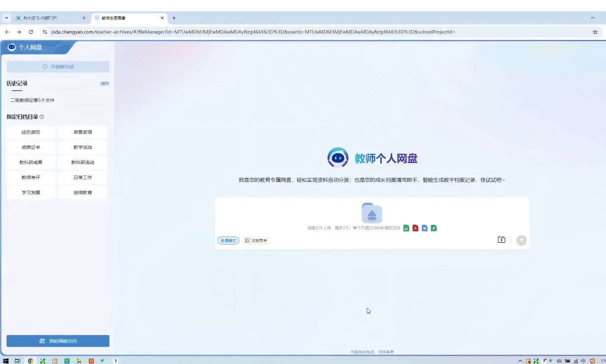The height and width of the screenshot is (364, 606).
Task: Open the help icon next to 指定归档目录
Action: pos(42,117)
